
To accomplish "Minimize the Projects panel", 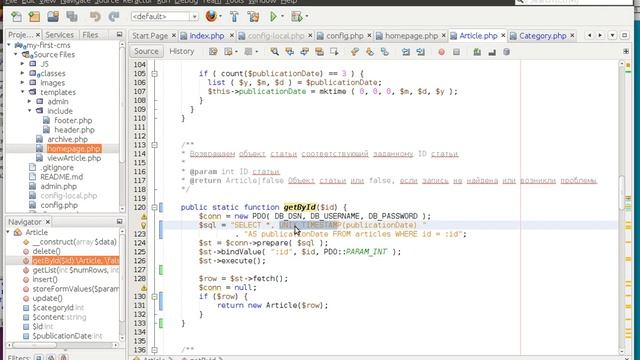I will [119, 35].
